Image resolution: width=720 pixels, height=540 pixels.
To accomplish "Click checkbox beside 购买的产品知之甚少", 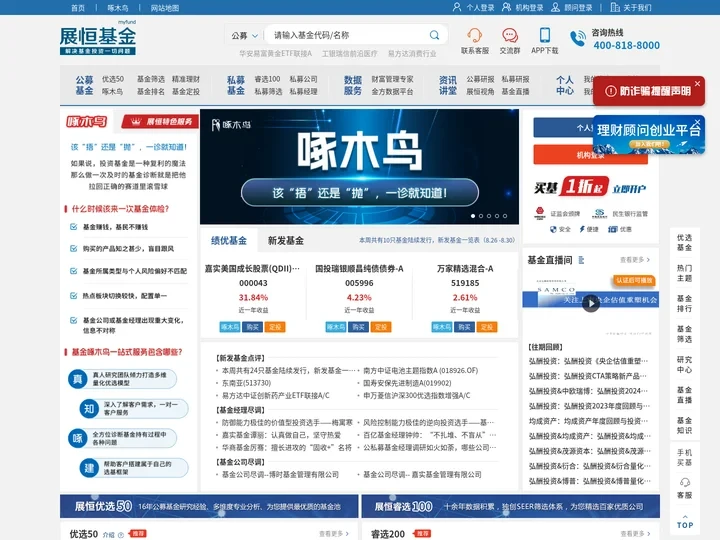I will pyautogui.click(x=73, y=248).
